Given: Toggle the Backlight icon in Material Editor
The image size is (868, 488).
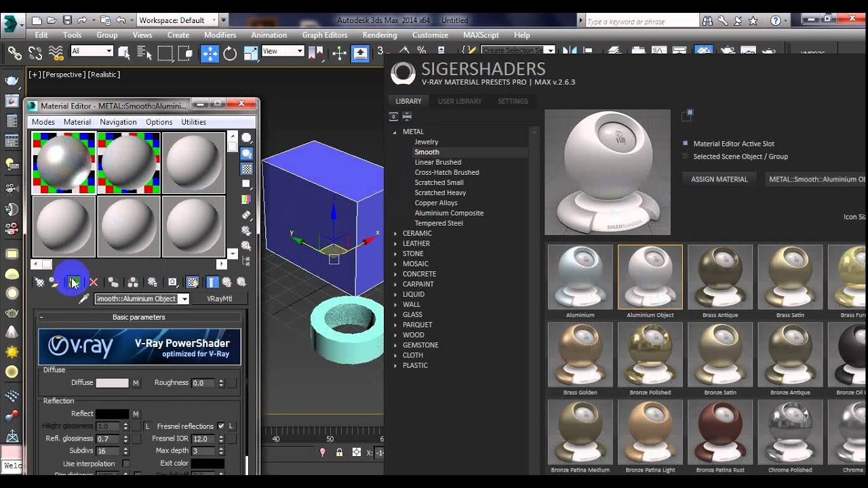Looking at the screenshot, I should click(x=246, y=154).
